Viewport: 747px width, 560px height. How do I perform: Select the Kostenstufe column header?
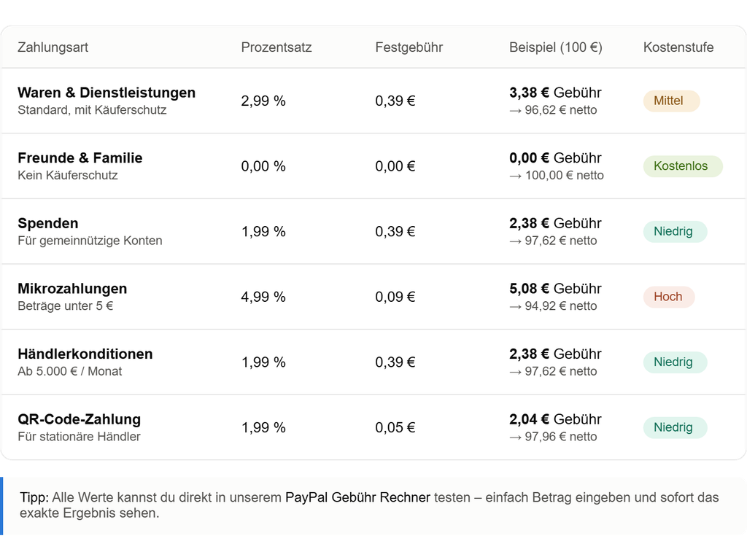coord(678,47)
